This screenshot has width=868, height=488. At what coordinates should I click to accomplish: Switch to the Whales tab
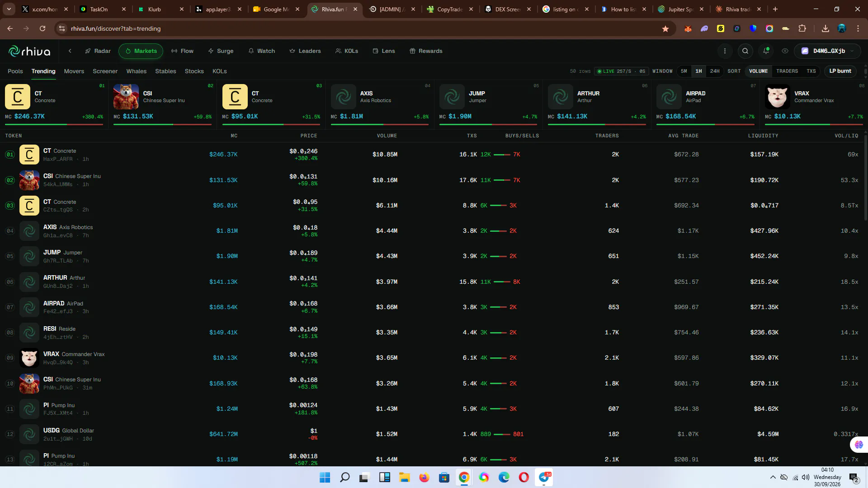[x=136, y=71]
